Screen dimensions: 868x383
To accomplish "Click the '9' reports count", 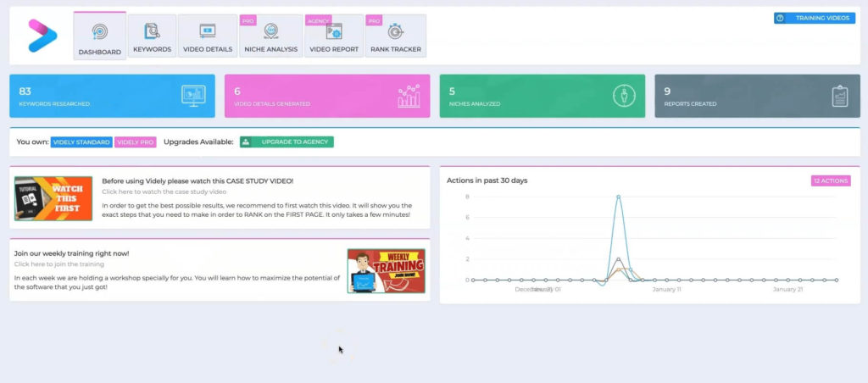I will [667, 92].
